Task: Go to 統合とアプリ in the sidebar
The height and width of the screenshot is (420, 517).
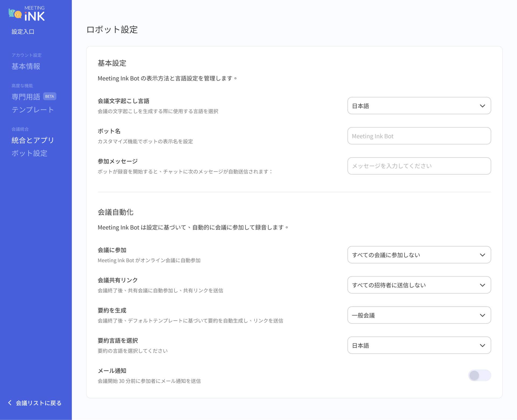Action: click(33, 140)
